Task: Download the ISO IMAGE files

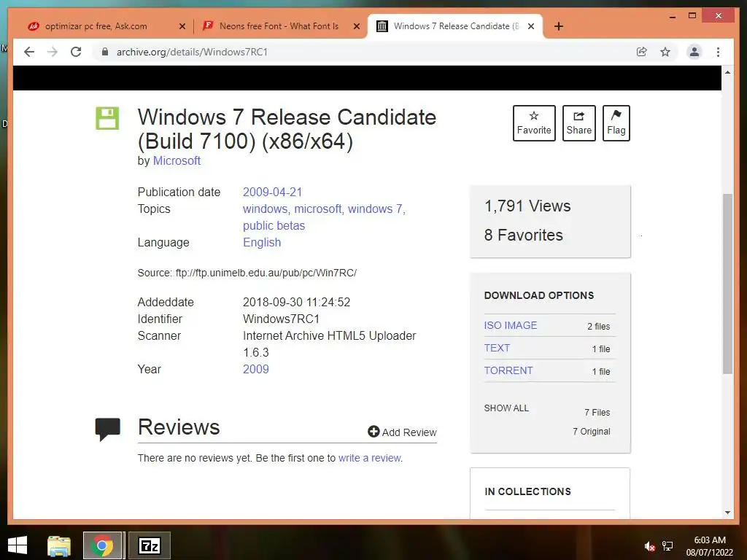Action: pyautogui.click(x=510, y=325)
